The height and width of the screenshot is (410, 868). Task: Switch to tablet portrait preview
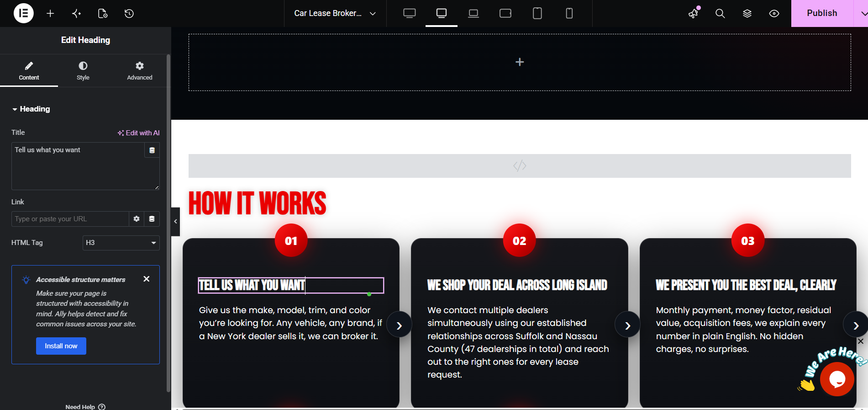point(537,13)
